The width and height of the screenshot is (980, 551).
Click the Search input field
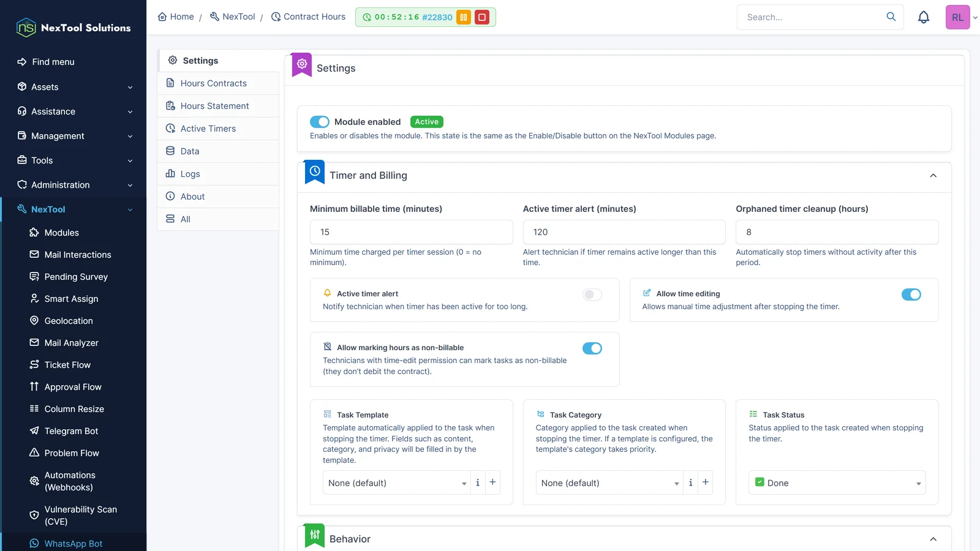click(x=812, y=17)
